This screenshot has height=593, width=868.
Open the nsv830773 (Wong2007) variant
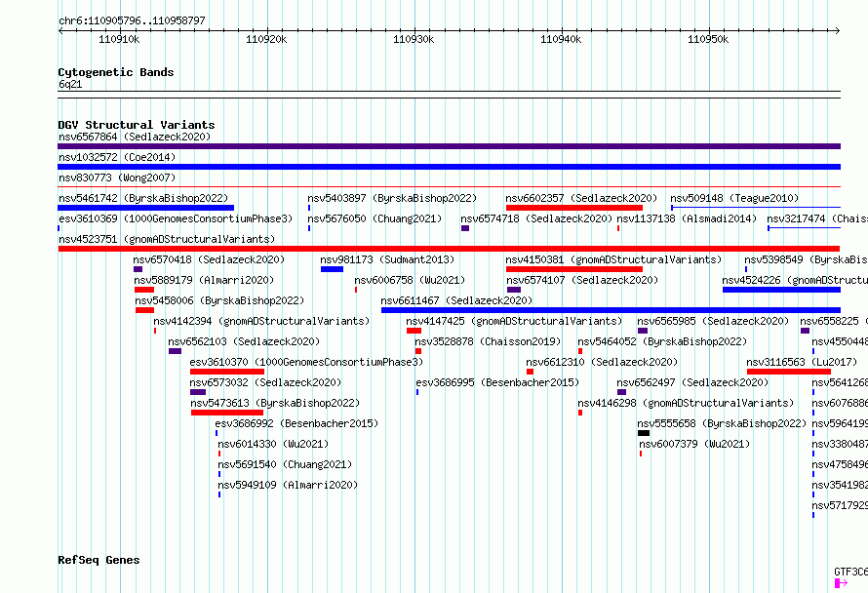coord(117,178)
